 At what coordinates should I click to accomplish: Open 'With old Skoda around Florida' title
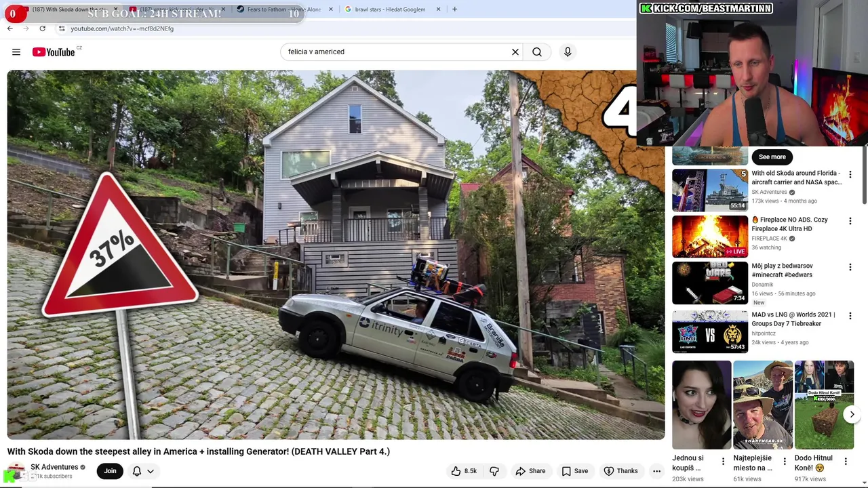coord(796,178)
